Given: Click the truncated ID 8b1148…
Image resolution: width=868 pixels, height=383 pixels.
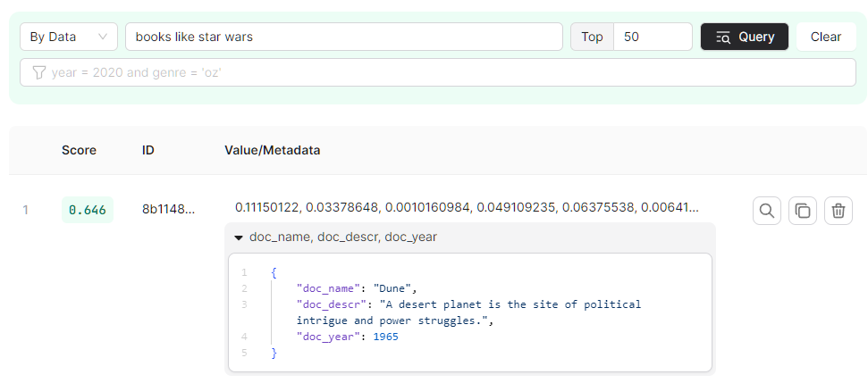Looking at the screenshot, I should tap(168, 210).
